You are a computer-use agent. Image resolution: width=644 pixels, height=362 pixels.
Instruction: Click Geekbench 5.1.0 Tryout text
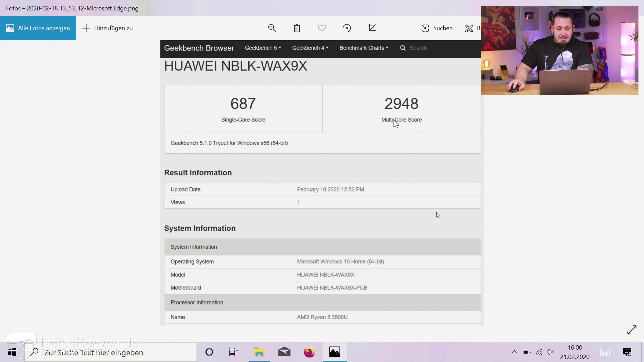coord(229,143)
